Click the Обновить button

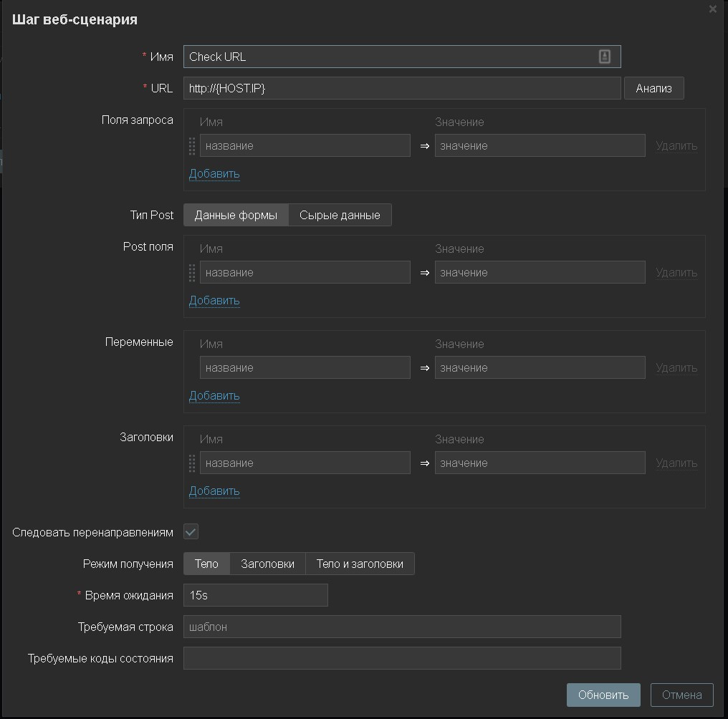coord(603,695)
